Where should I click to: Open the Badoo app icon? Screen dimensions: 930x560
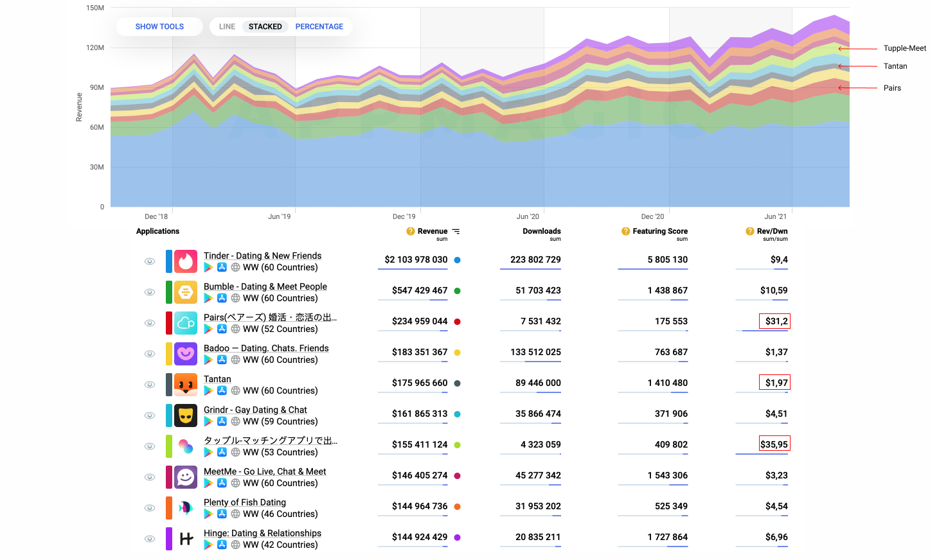pyautogui.click(x=186, y=354)
